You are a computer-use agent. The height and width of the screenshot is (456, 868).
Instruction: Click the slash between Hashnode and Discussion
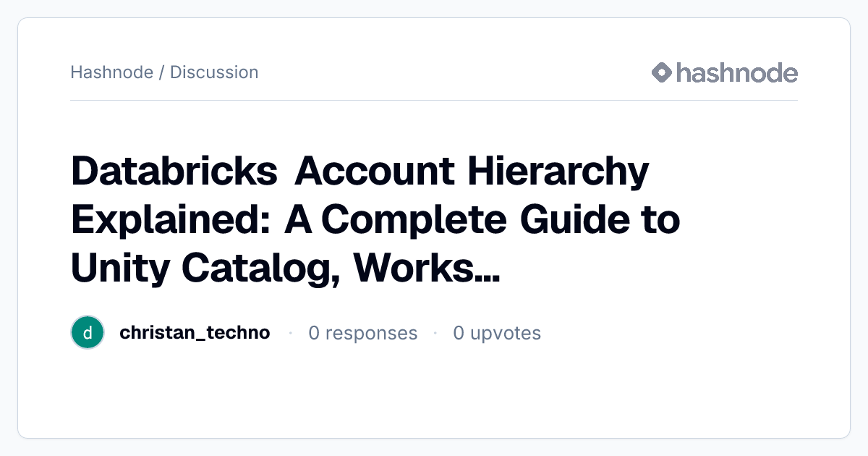161,72
